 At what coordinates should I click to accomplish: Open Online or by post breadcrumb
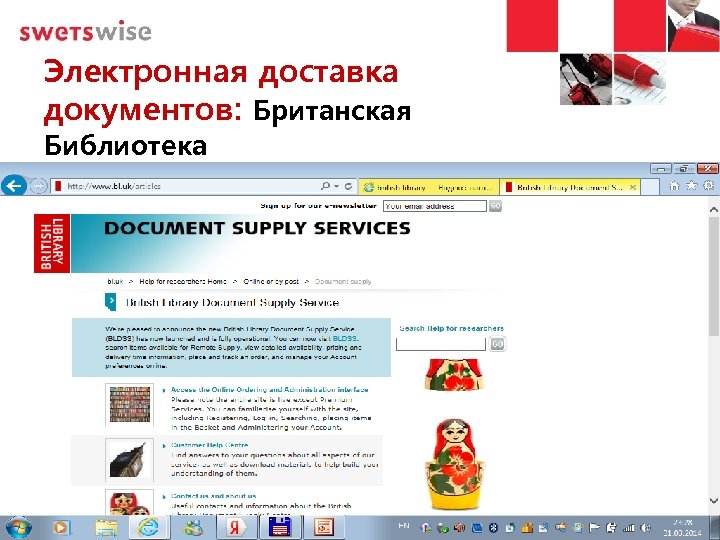pyautogui.click(x=271, y=281)
